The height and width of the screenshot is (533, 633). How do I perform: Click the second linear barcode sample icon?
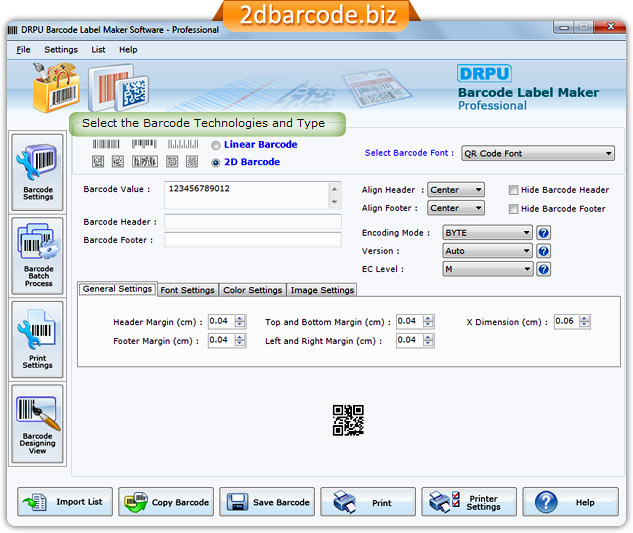pos(144,144)
